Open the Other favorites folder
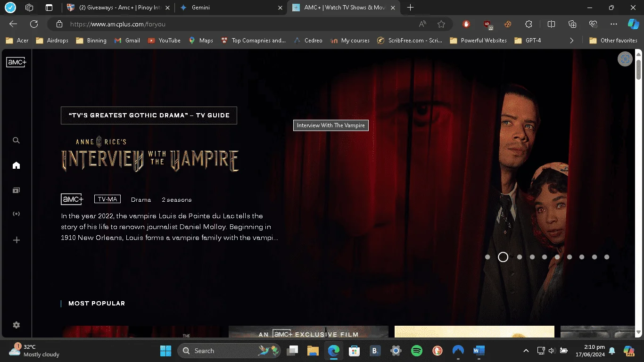Image resolution: width=644 pixels, height=362 pixels. click(613, 41)
